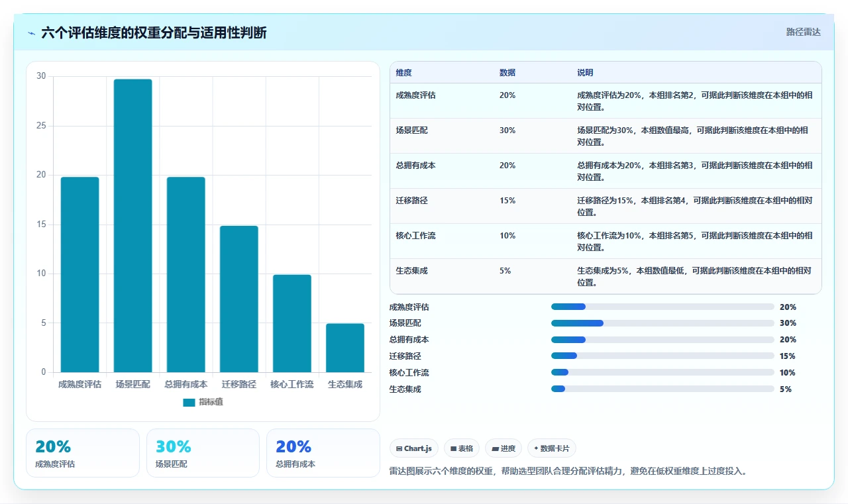Open the 20% 成熟度评估 data card
The width and height of the screenshot is (848, 504).
[x=83, y=453]
